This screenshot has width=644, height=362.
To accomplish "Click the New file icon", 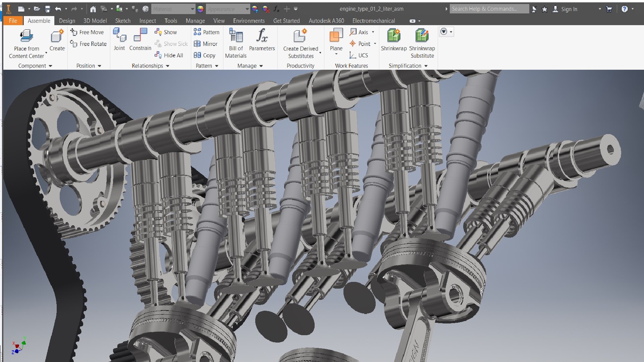I will (21, 9).
